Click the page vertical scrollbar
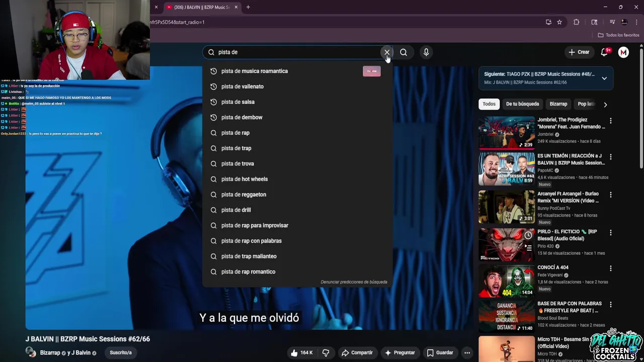This screenshot has height=362, width=644. point(641,108)
